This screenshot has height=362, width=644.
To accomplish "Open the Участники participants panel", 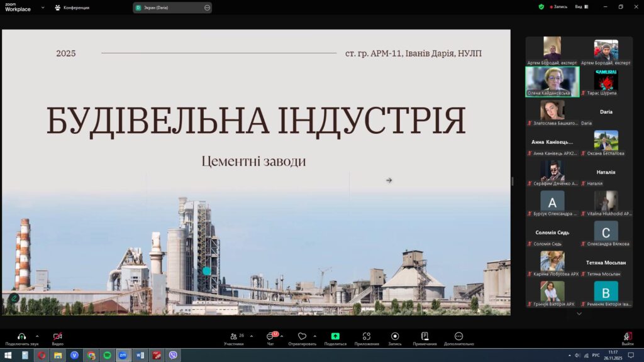I will pos(234,336).
